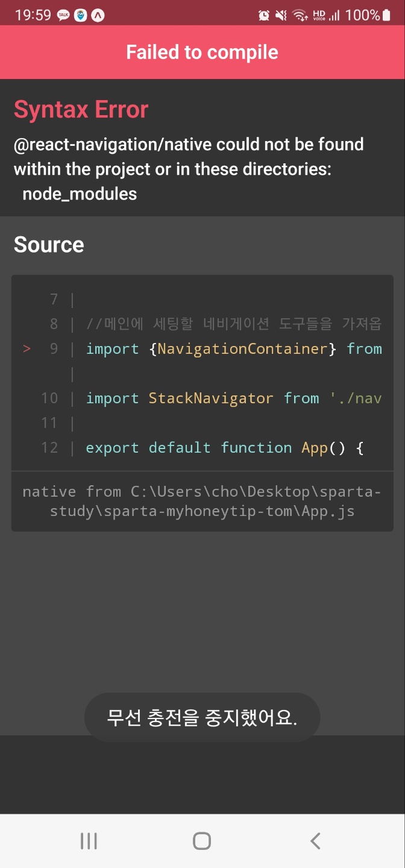Tap the alarm clock status icon
Screen dimensions: 405x868
(x=264, y=15)
